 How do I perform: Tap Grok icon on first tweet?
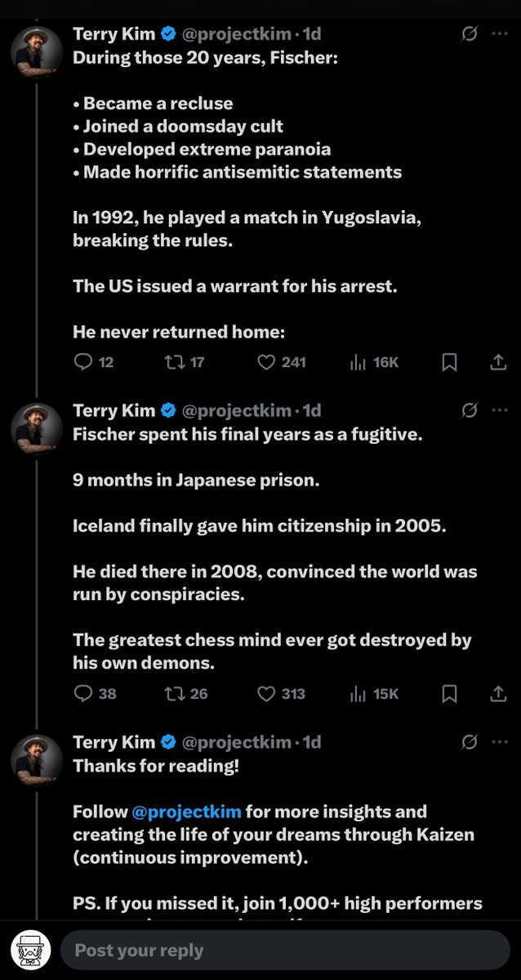click(470, 34)
